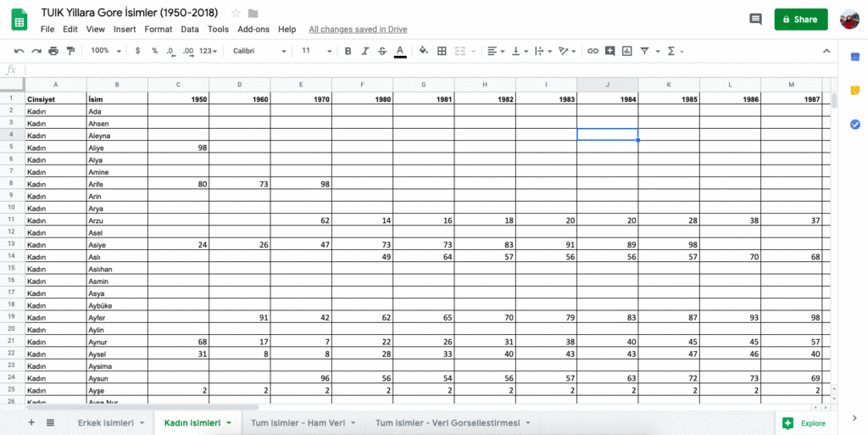868x435 pixels.
Task: Select row 11 header
Action: 12,220
